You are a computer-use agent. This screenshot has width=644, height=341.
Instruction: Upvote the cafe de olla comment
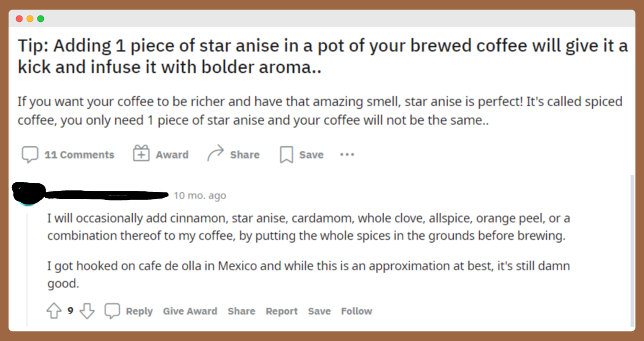click(x=54, y=311)
